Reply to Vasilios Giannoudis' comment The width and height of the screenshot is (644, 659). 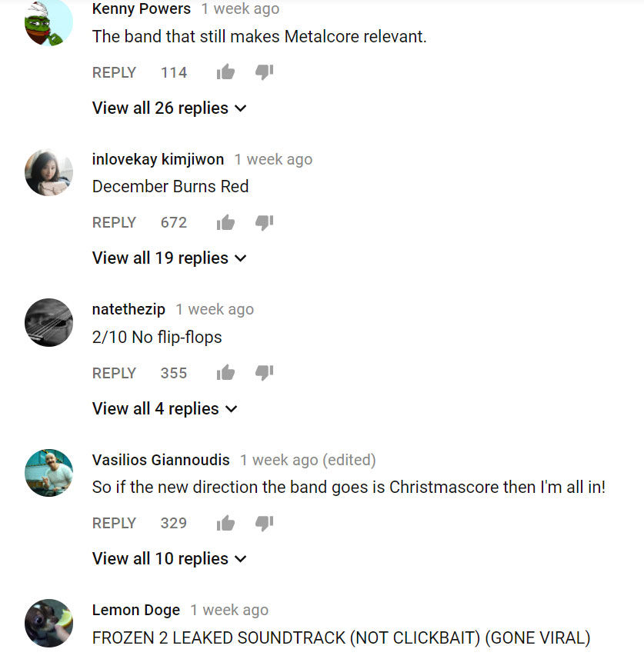[114, 523]
